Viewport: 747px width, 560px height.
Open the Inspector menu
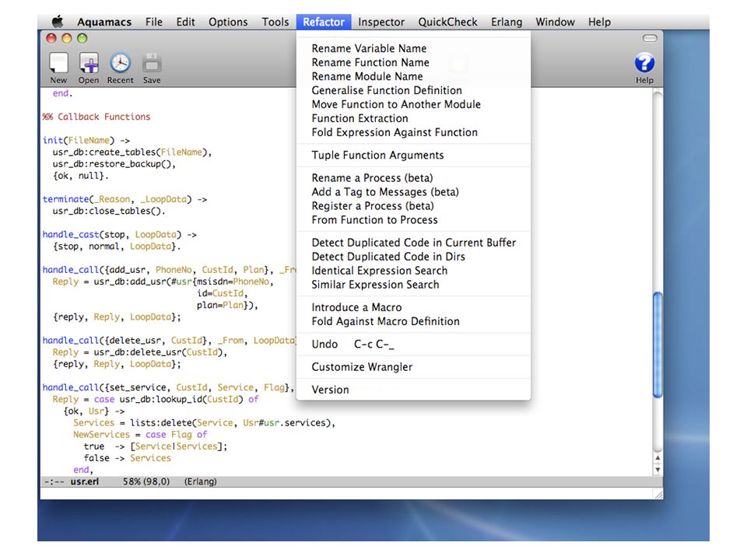click(x=381, y=22)
